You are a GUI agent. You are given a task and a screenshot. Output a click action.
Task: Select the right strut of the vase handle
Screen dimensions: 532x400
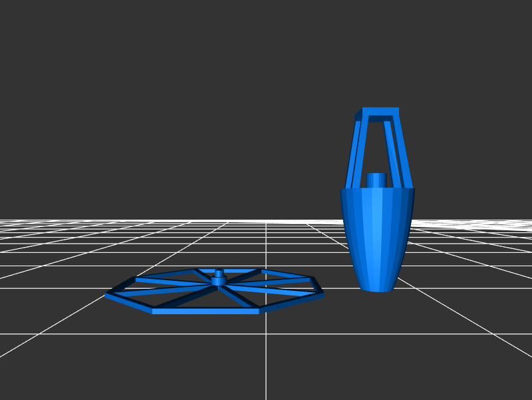pos(401,153)
